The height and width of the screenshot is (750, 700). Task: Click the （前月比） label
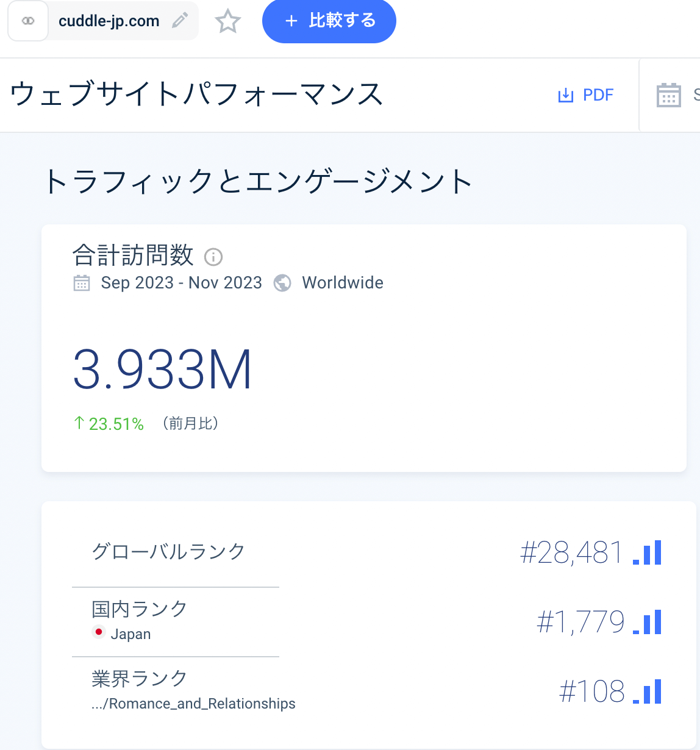coord(190,424)
